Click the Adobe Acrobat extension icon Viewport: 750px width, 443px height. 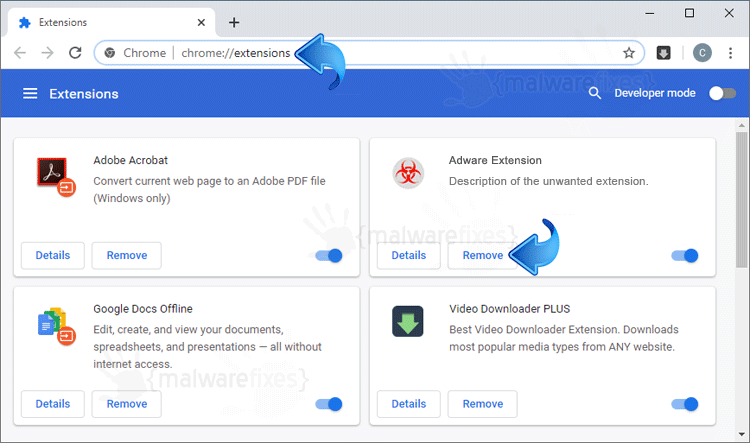[x=56, y=177]
